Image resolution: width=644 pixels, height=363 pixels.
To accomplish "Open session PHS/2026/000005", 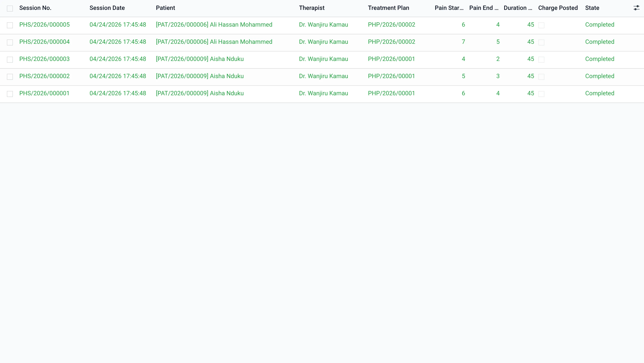I will [44, 25].
